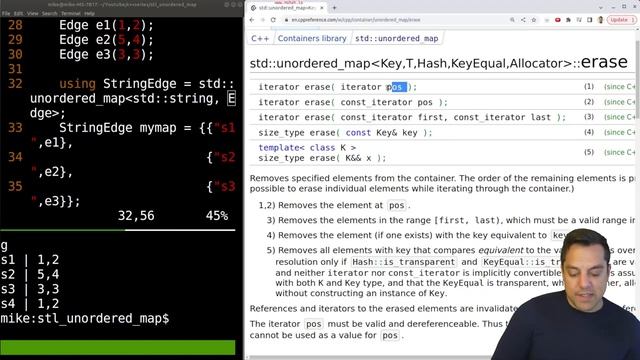Click 'Hash::is_transparent' code text
640x360 pixels.
tap(403, 262)
